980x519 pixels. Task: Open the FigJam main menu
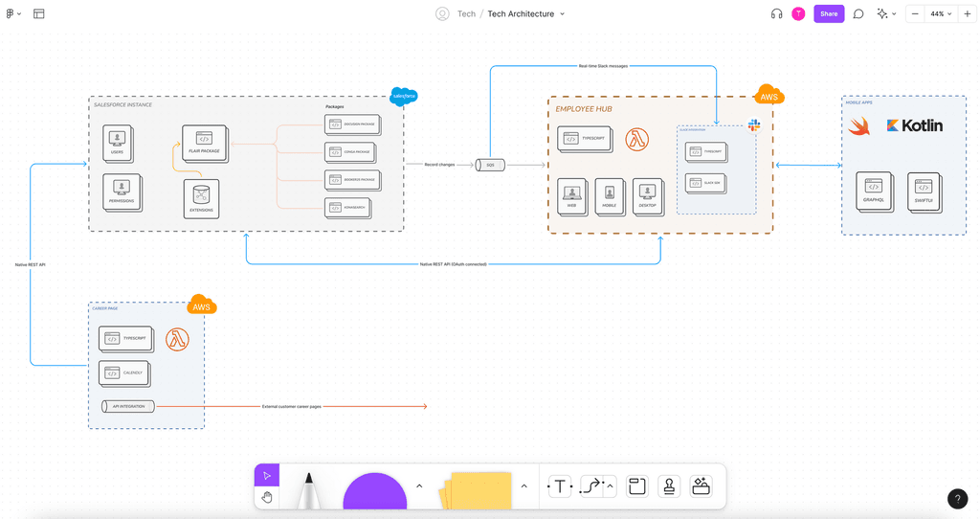(x=12, y=13)
